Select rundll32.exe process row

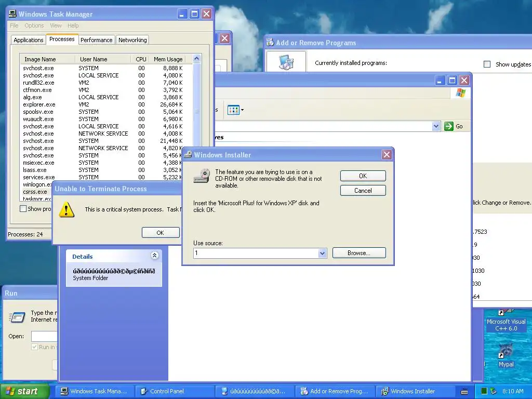[103, 83]
